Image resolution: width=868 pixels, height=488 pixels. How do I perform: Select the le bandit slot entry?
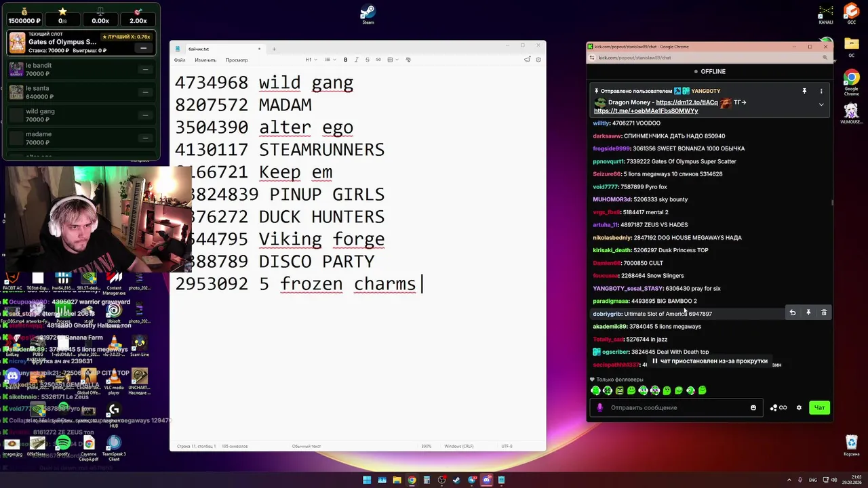point(81,69)
